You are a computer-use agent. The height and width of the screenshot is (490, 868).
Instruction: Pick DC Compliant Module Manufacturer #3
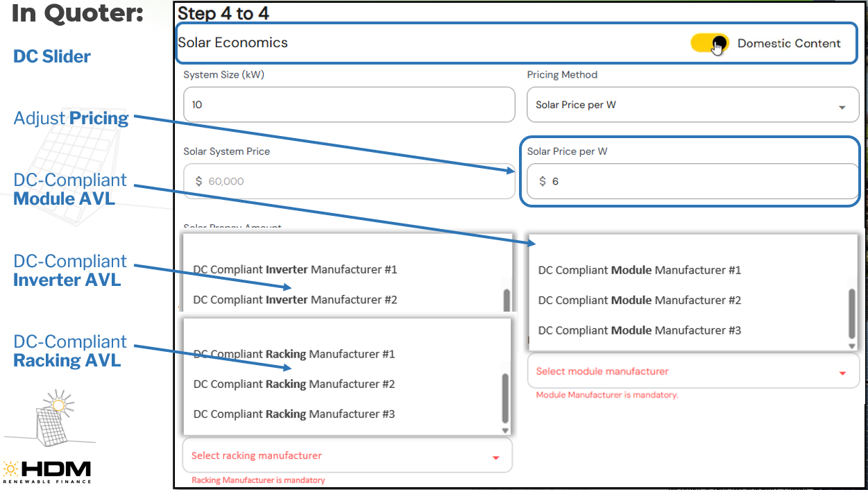[x=640, y=330]
